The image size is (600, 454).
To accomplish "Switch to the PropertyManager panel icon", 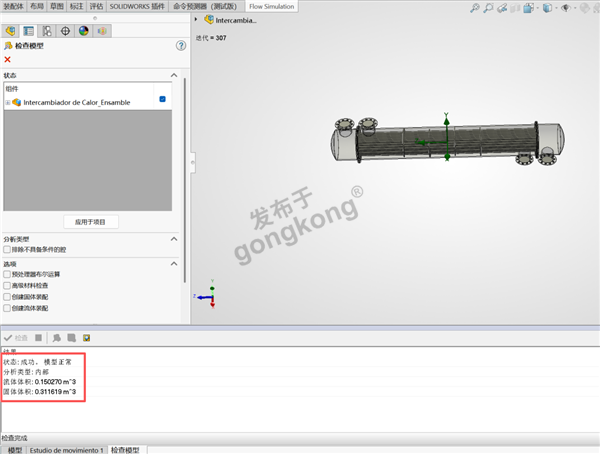I will click(x=29, y=31).
